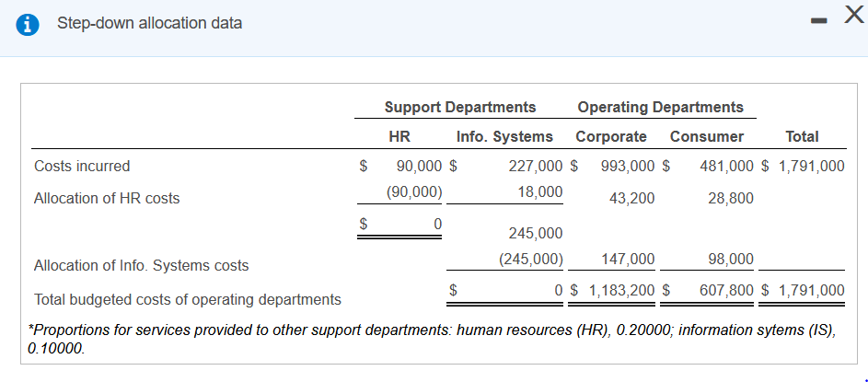
Task: Click the 'Corporate' column header
Action: pyautogui.click(x=611, y=137)
